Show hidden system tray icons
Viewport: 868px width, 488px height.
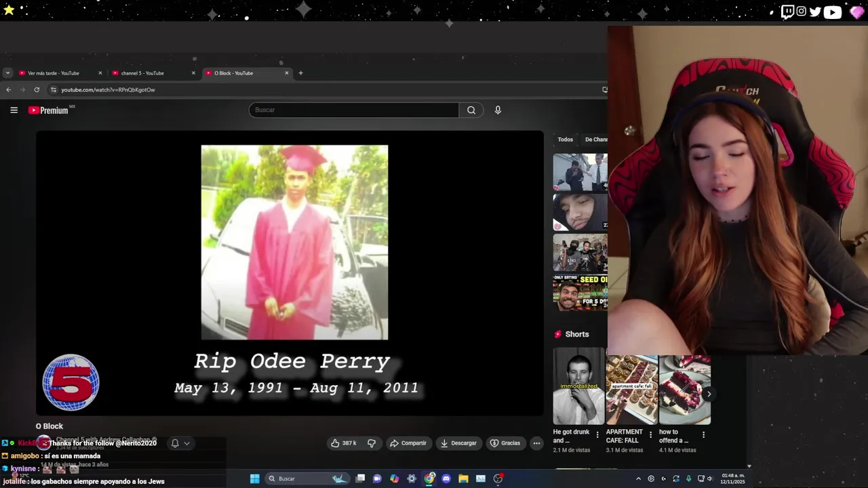[638, 479]
